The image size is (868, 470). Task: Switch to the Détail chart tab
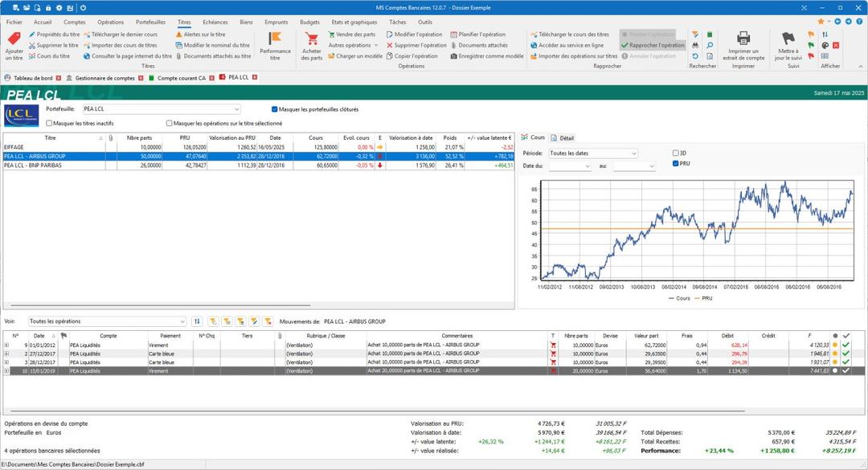click(563, 138)
